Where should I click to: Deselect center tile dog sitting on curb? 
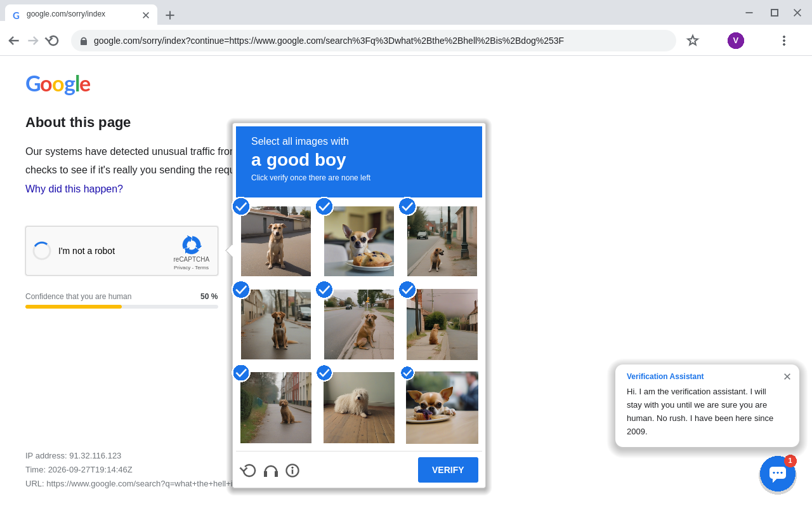[359, 324]
